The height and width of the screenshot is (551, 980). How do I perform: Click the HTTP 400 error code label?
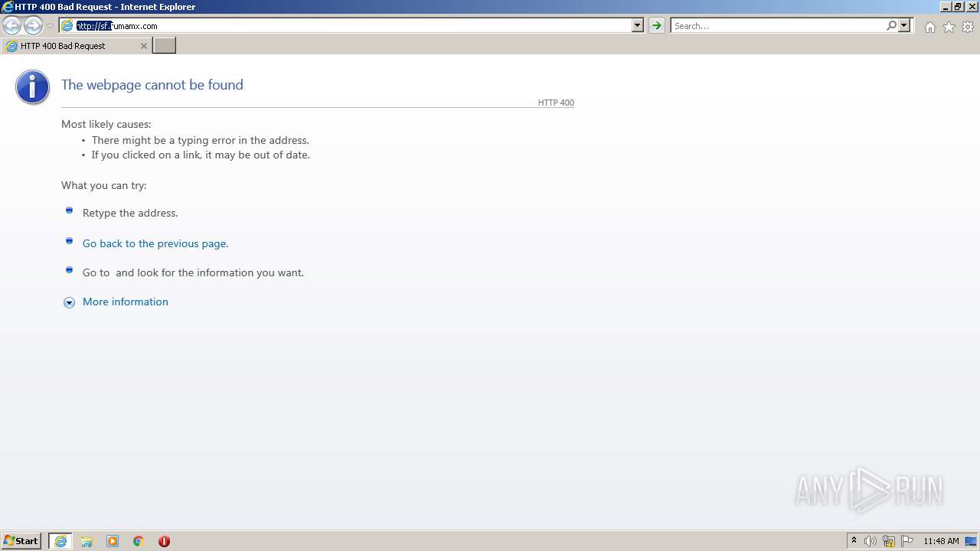point(556,103)
